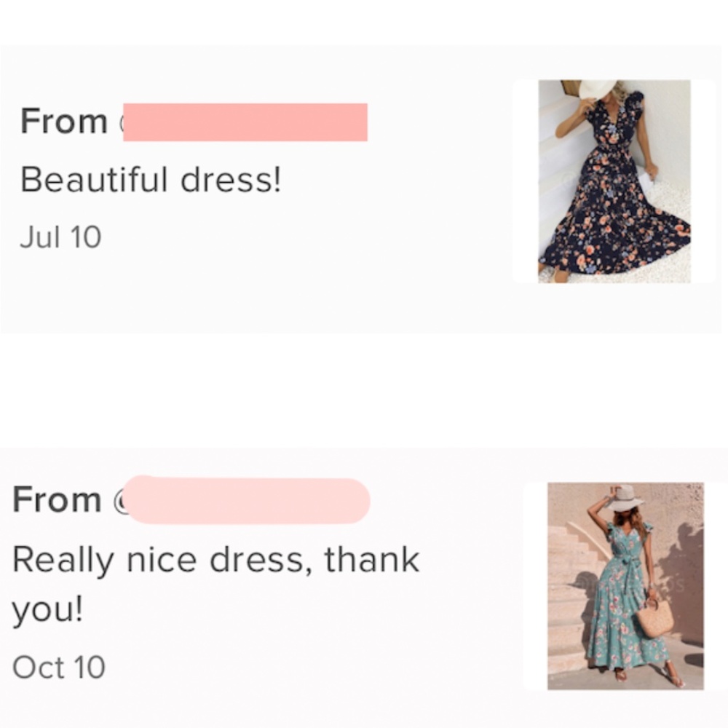Open the navy floral dress thumbnail
The image size is (728, 728).
click(614, 181)
